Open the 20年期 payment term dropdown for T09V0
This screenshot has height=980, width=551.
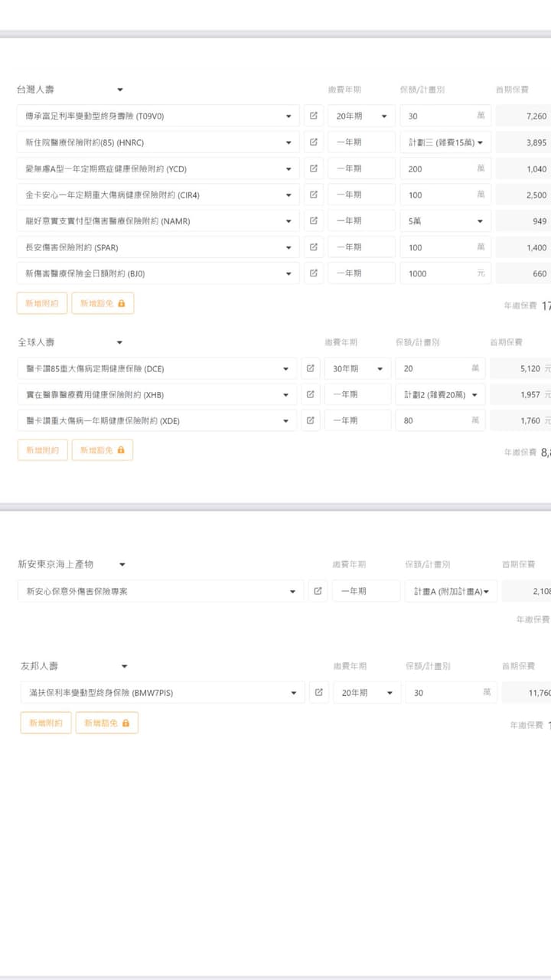coord(362,116)
